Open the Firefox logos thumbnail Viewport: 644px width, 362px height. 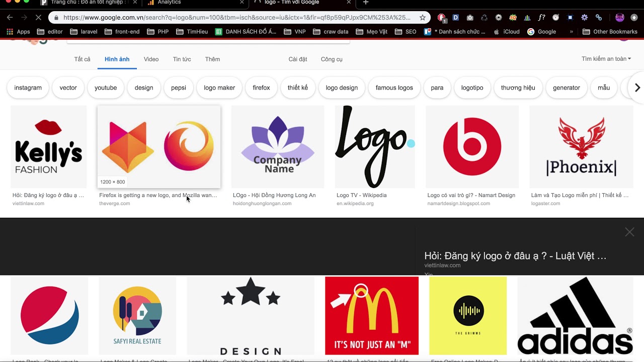pos(159,147)
